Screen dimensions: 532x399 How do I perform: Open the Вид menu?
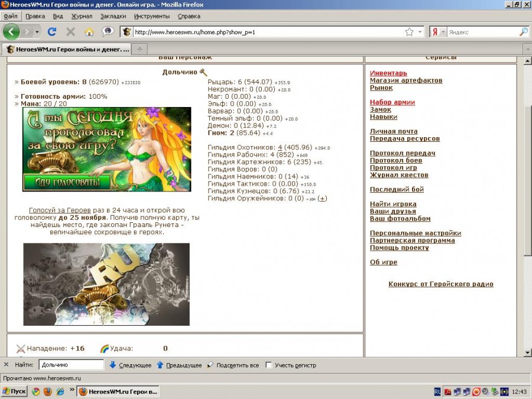(58, 16)
